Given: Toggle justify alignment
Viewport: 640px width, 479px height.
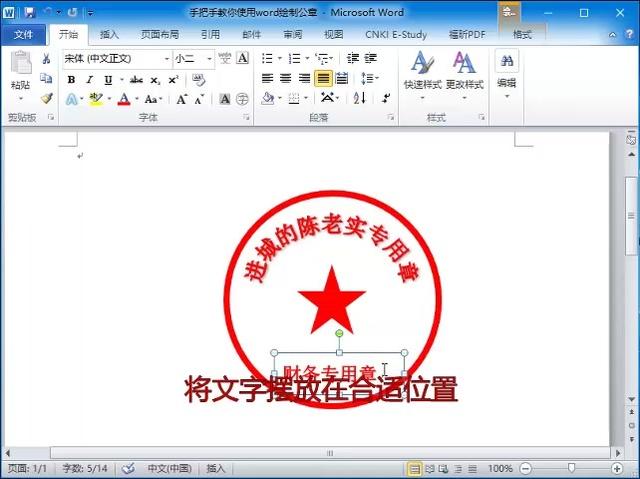Looking at the screenshot, I should pyautogui.click(x=323, y=78).
